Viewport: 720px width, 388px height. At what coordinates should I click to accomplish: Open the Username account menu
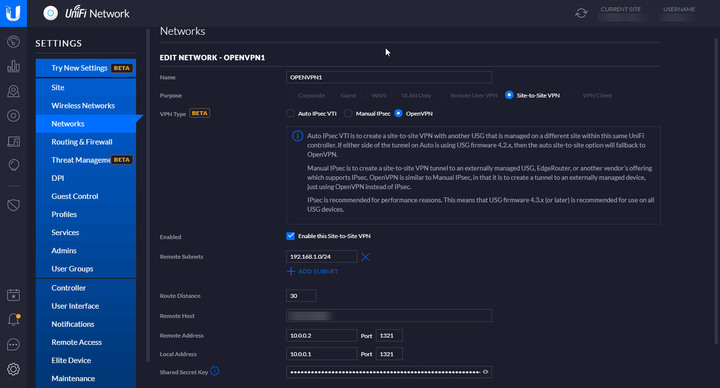679,14
